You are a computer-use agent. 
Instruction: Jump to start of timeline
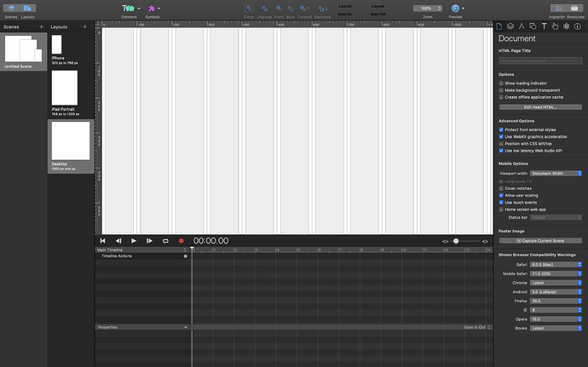tap(103, 241)
